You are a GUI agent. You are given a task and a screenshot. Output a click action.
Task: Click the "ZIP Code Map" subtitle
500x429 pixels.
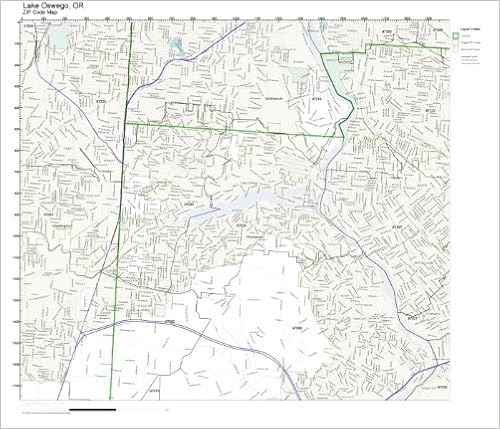[40, 12]
